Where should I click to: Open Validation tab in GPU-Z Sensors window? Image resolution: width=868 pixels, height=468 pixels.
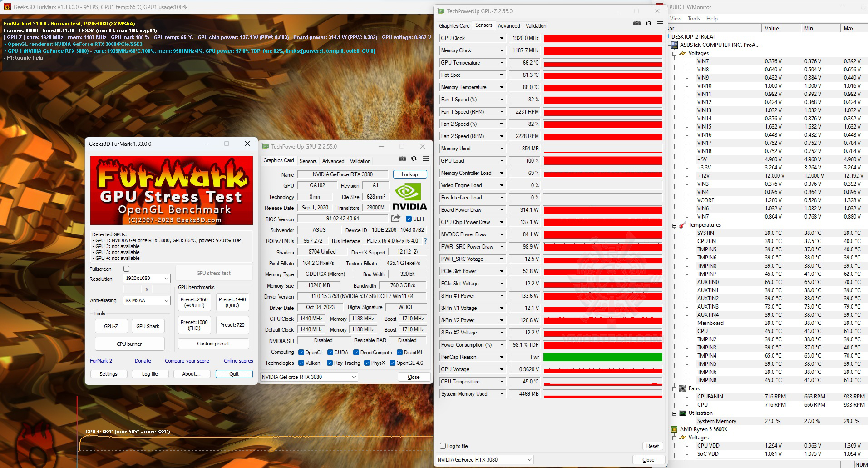(536, 25)
